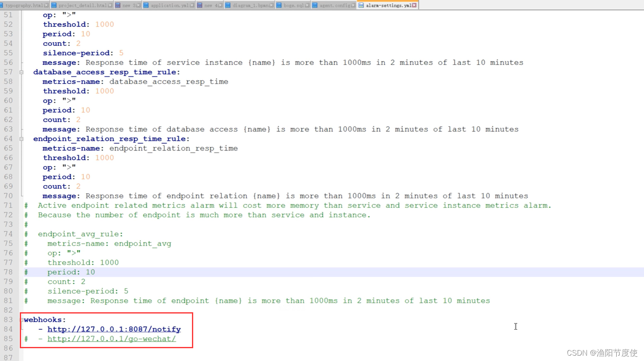The width and height of the screenshot is (644, 361).
Task: Click the commented endpoint_avg_rule: text
Action: point(80,234)
